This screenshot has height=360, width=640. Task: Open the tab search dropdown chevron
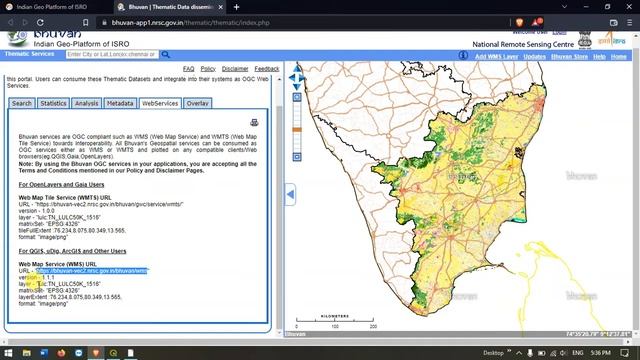tap(564, 7)
